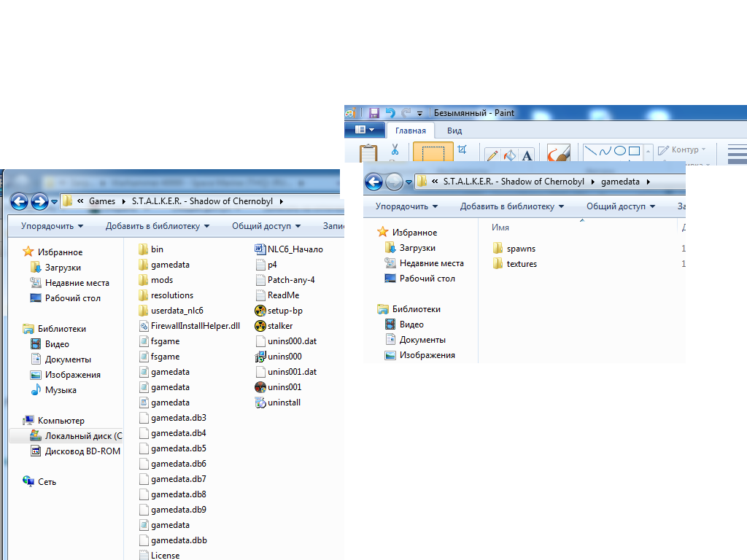Click the gamedata breadcrumb segment

pos(620,182)
